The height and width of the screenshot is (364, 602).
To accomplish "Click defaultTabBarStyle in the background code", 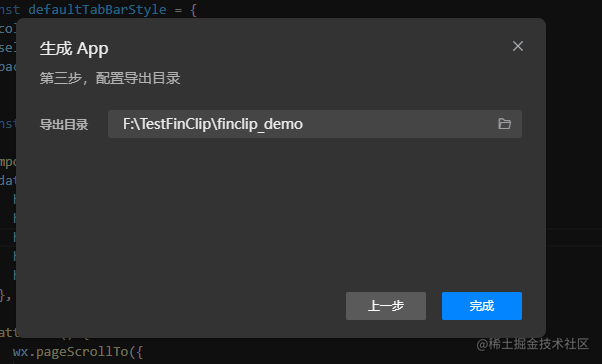I will coord(97,9).
